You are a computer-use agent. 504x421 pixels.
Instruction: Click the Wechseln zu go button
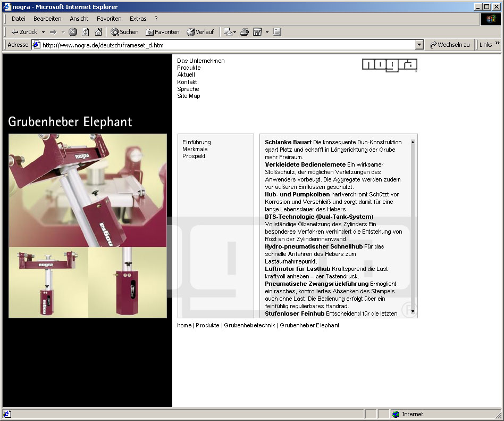pos(450,45)
